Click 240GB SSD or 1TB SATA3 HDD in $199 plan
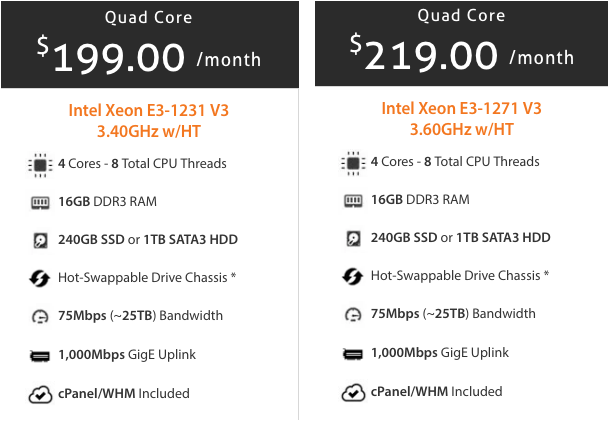Viewport: 610px width, 421px height. coord(148,240)
